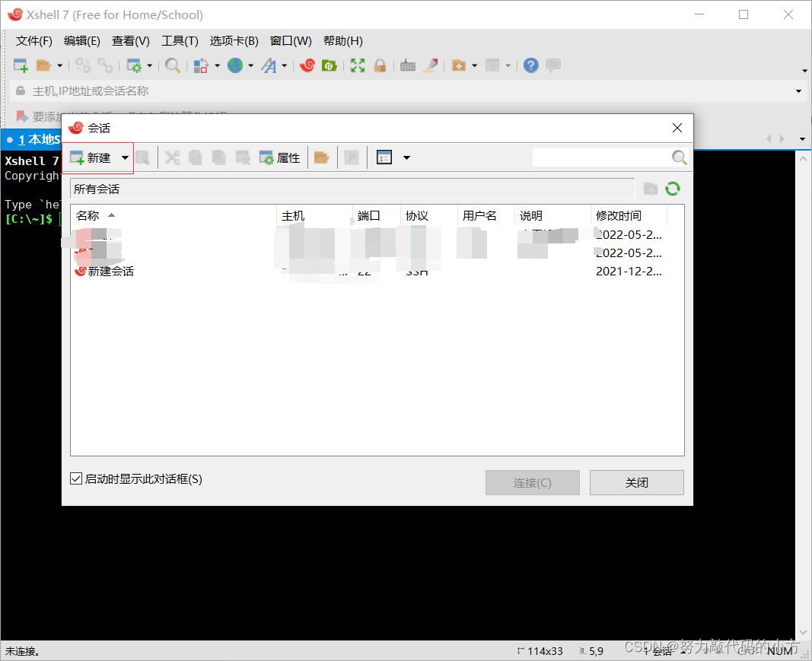
Task: Click the highlighter pen icon
Action: 430,65
